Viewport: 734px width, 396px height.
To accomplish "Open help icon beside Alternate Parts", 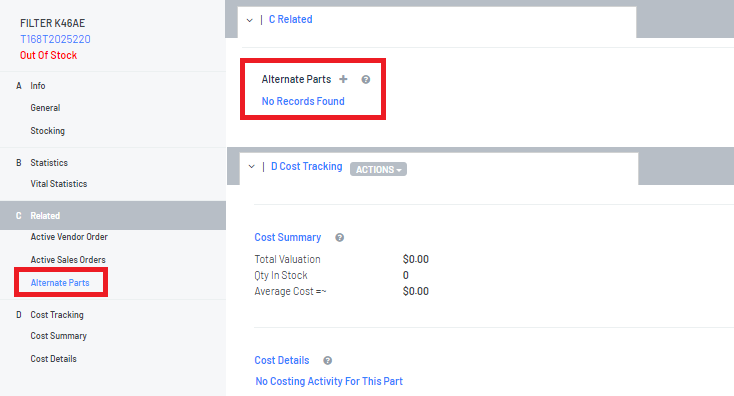I will pyautogui.click(x=366, y=80).
